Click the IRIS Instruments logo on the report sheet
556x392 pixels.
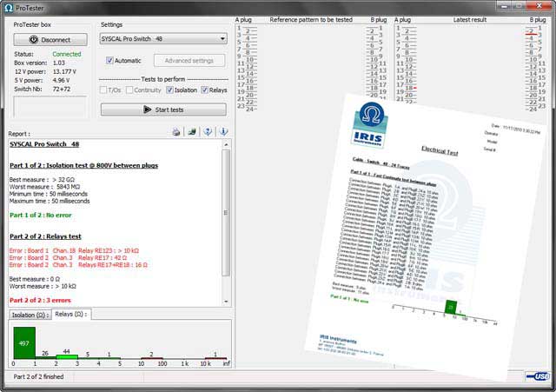click(x=369, y=124)
